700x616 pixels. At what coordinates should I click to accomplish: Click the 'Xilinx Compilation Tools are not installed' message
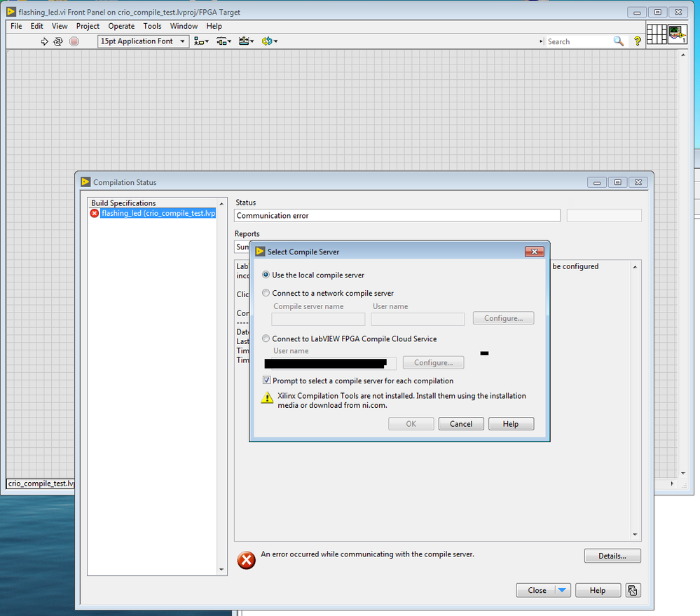[402, 400]
